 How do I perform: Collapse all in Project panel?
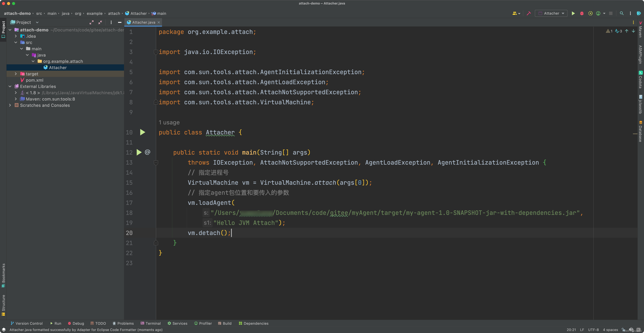pos(100,22)
